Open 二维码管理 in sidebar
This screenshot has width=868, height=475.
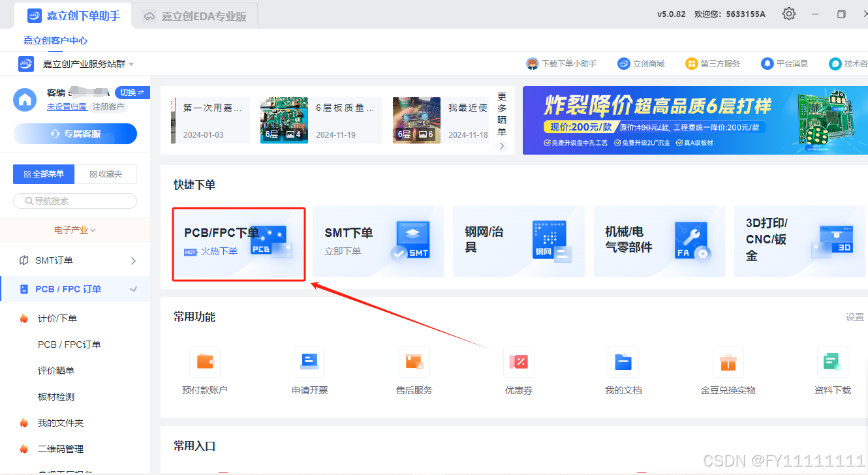point(61,449)
